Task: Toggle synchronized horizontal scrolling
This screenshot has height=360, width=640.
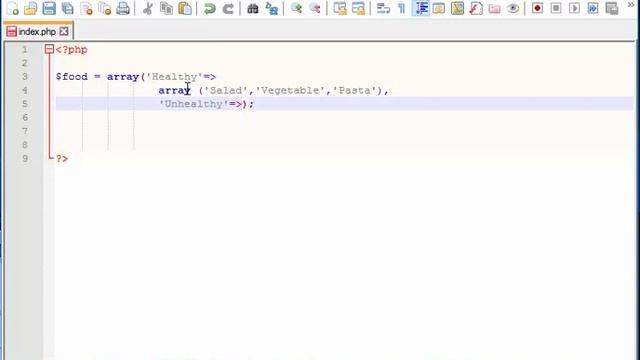Action: tap(358, 8)
